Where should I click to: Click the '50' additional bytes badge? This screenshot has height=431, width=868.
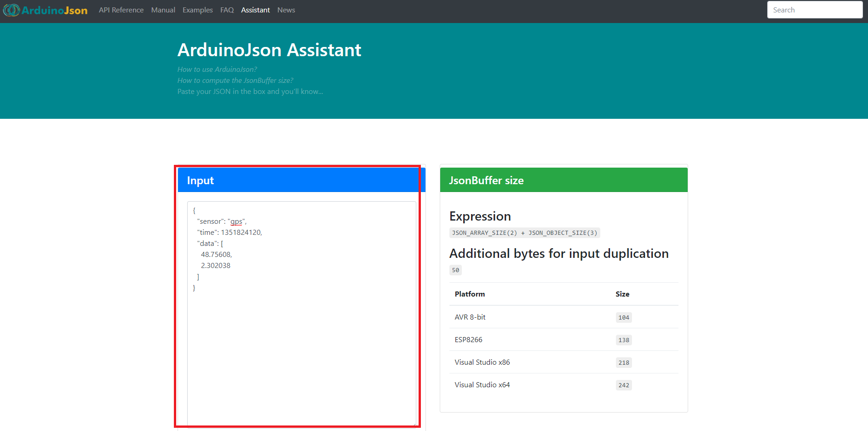click(x=455, y=270)
